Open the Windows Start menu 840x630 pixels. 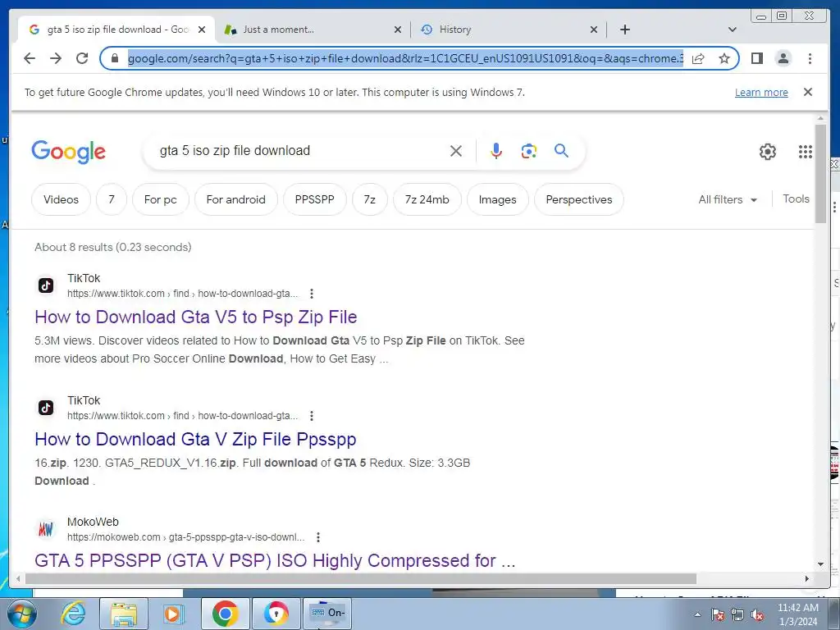click(21, 614)
